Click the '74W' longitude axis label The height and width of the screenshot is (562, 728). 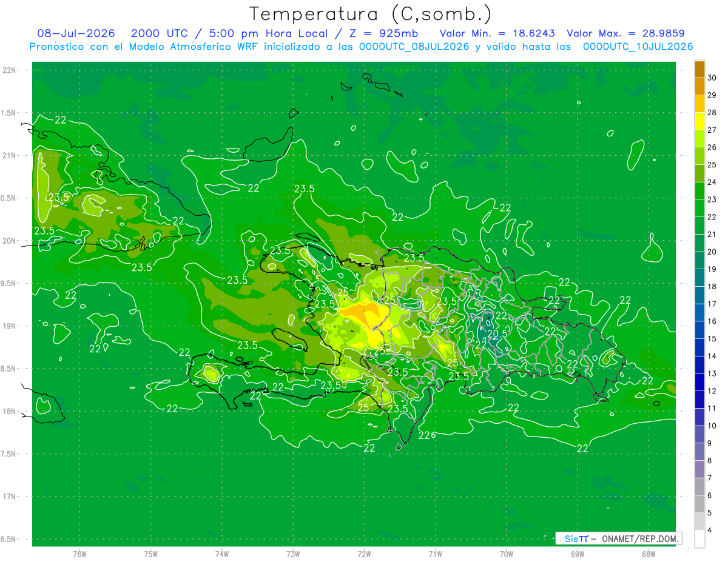(222, 554)
